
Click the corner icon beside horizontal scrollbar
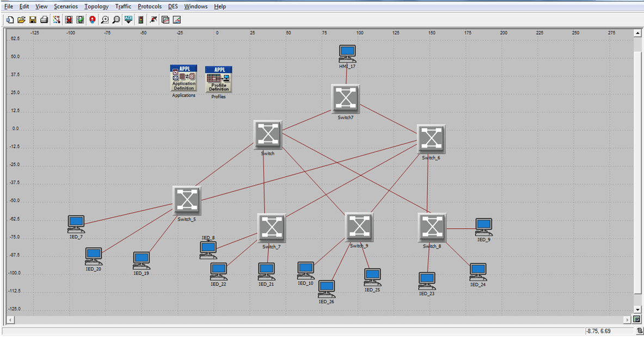(x=637, y=320)
